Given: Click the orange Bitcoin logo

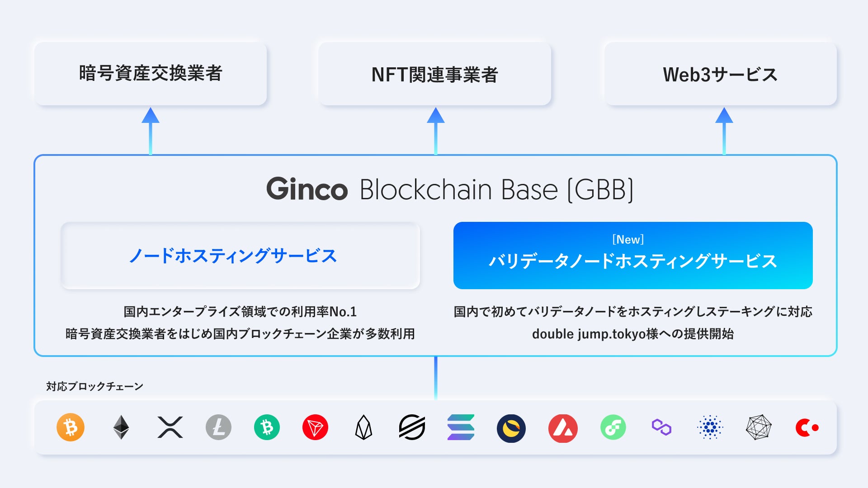Looking at the screenshot, I should click(71, 427).
